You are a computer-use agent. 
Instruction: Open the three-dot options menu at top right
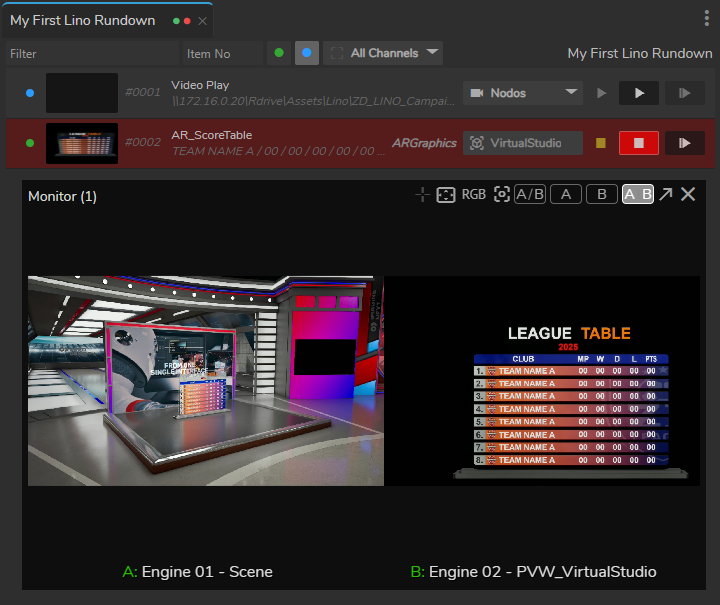coord(708,20)
